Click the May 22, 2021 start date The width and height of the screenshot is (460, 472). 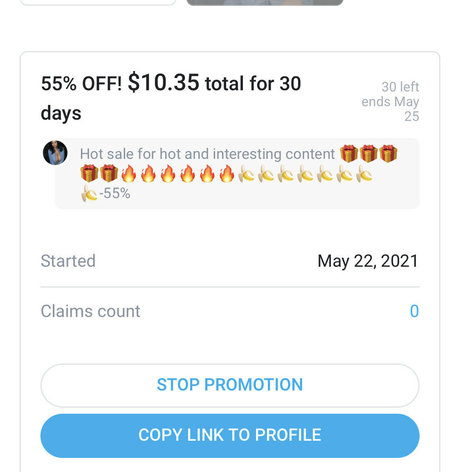point(368,261)
